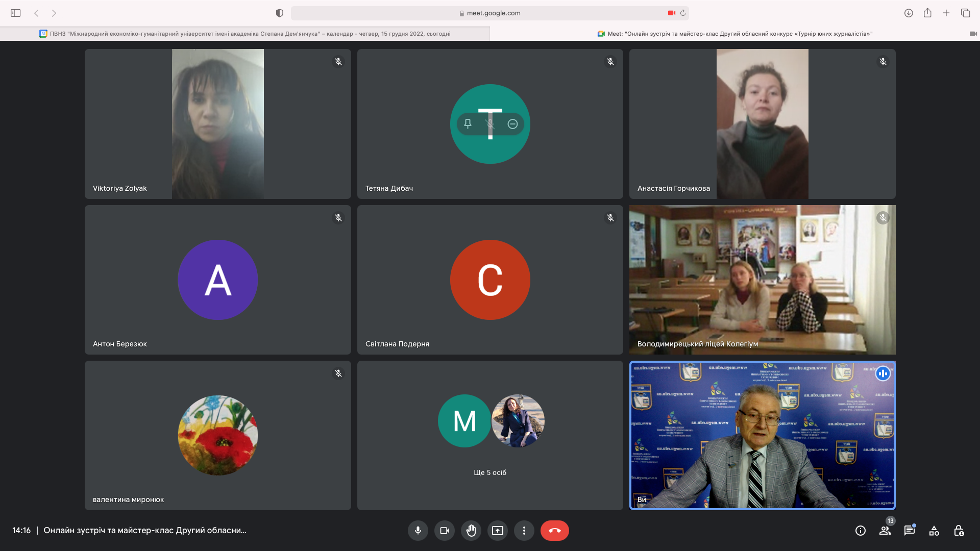Click the name label Світлана Подерня

point(397,344)
